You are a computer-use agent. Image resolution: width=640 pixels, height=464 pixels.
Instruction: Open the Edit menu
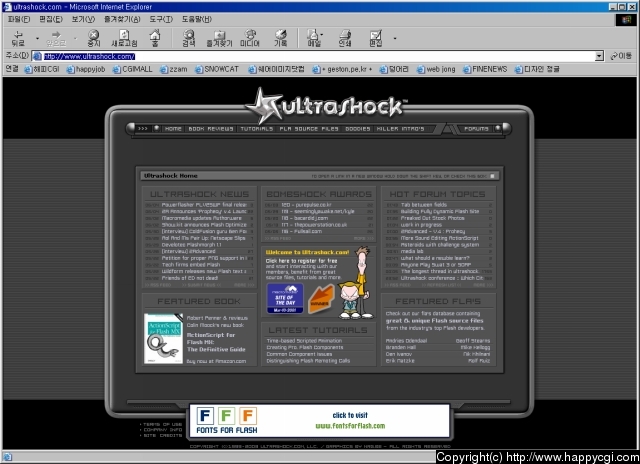tap(51, 19)
